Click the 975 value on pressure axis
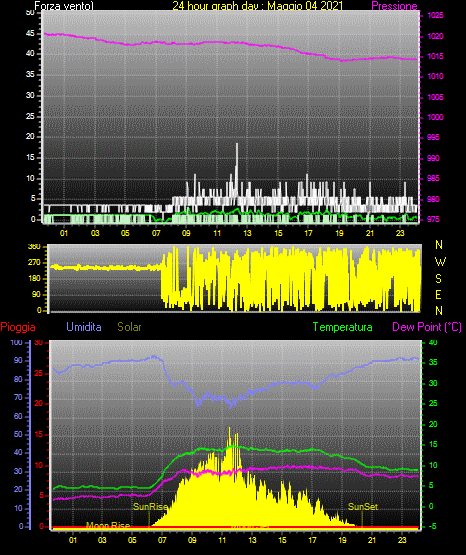The image size is (466, 555). point(433,219)
